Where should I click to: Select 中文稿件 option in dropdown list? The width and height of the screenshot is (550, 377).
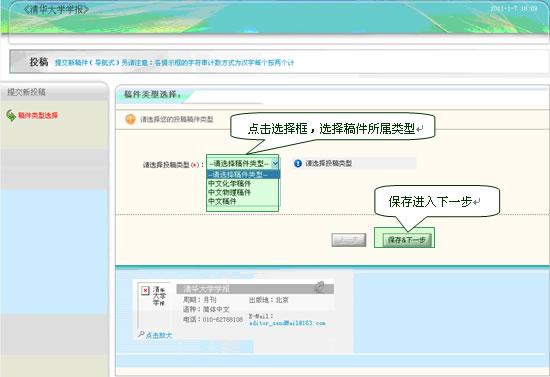222,201
